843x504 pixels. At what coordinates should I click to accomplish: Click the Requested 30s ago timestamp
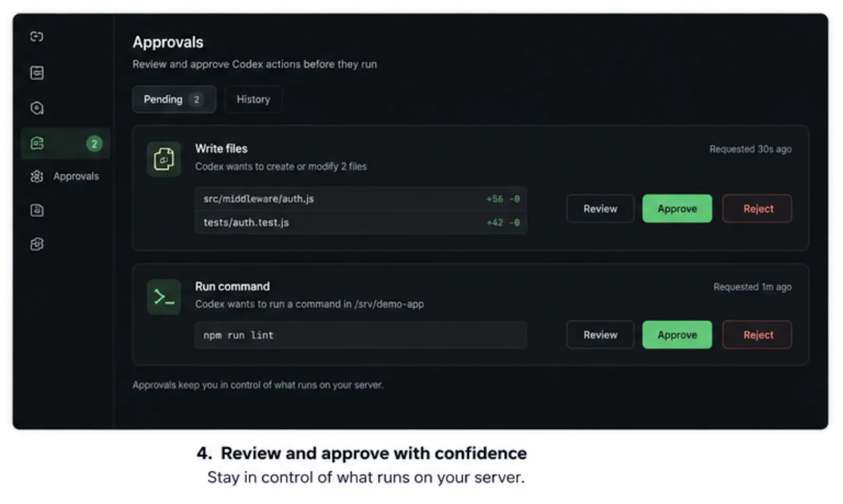point(750,149)
